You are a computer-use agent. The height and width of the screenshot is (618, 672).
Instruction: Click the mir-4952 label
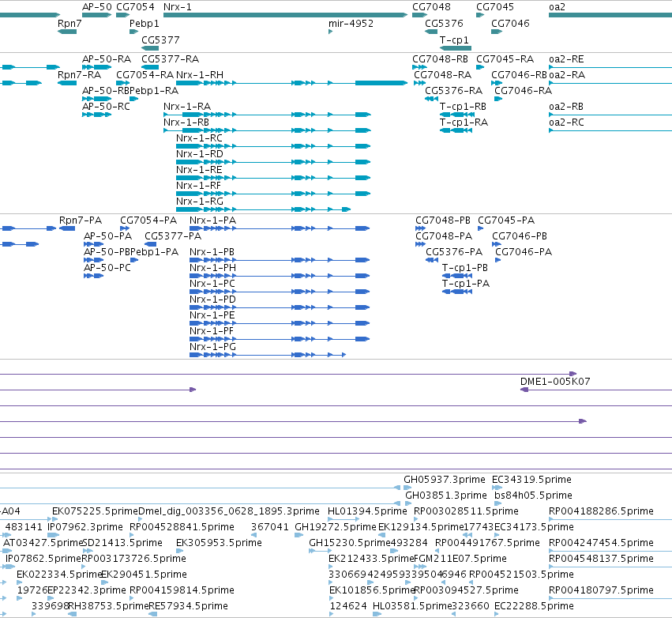tap(351, 23)
